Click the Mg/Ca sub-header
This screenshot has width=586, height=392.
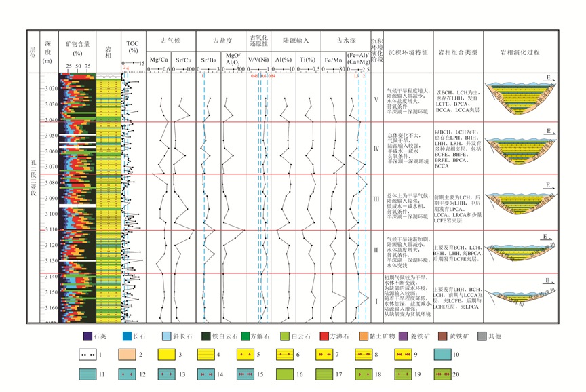click(159, 60)
